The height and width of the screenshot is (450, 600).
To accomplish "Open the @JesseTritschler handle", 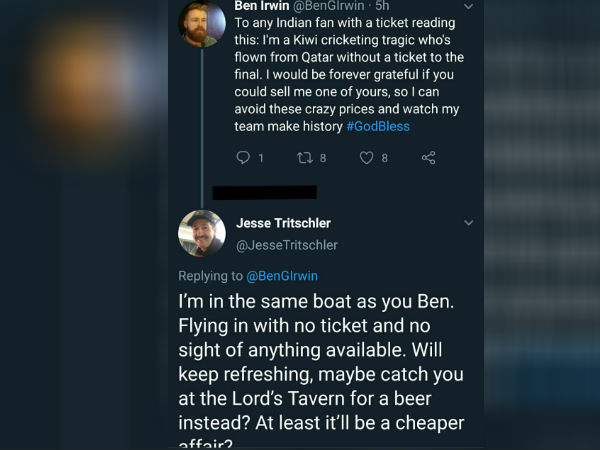I will [287, 245].
